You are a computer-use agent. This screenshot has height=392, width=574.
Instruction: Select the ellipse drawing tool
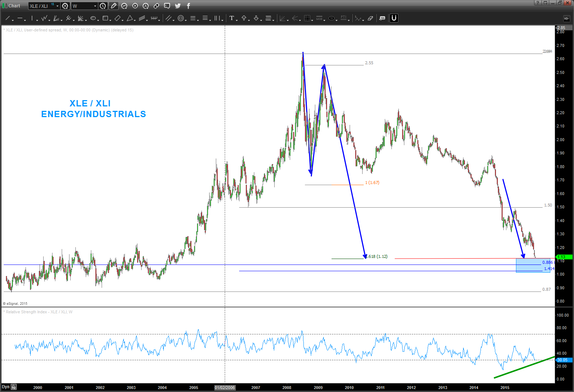pos(93,18)
